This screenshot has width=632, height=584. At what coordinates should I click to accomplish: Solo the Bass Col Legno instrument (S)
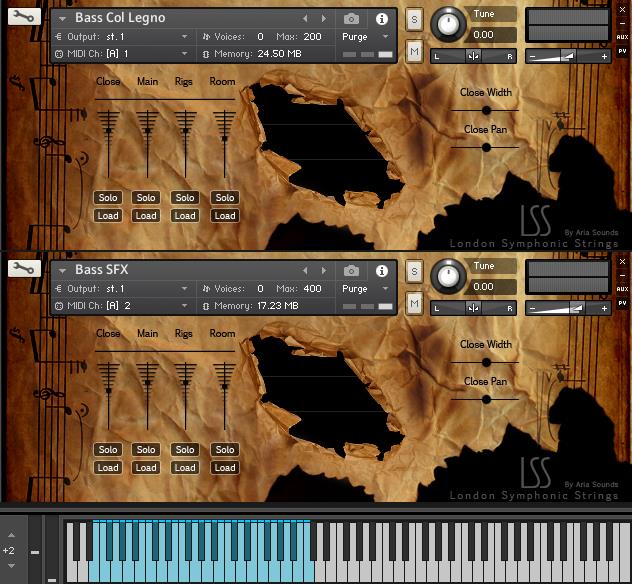tap(414, 19)
